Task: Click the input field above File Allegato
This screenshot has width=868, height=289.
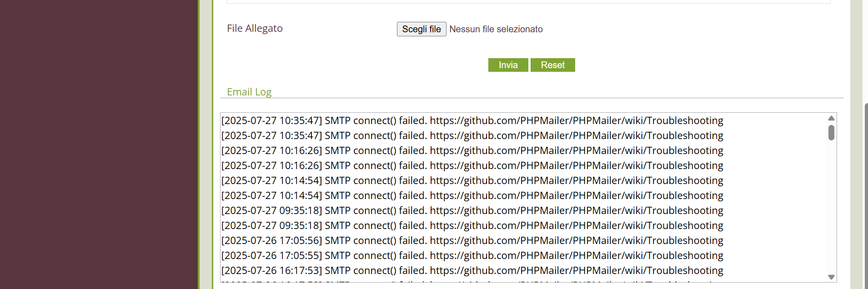Action: (x=528, y=2)
